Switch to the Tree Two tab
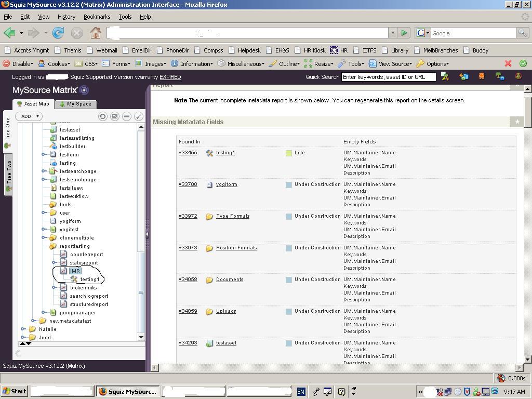This screenshot has width=532, height=399. [8, 174]
